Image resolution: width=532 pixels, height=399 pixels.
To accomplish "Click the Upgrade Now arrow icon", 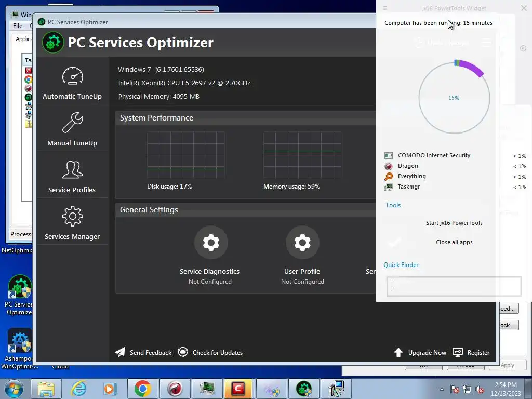I will [x=398, y=352].
